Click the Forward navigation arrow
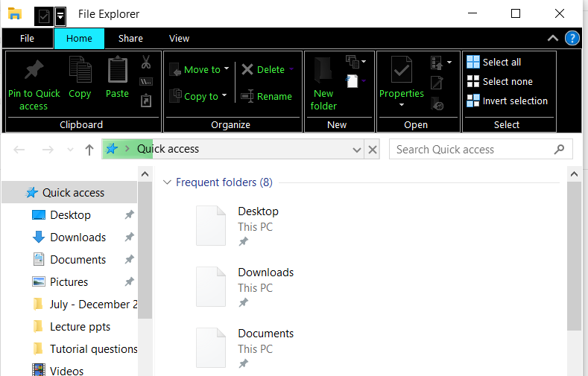Viewport: 588px width, 376px height. pyautogui.click(x=48, y=150)
